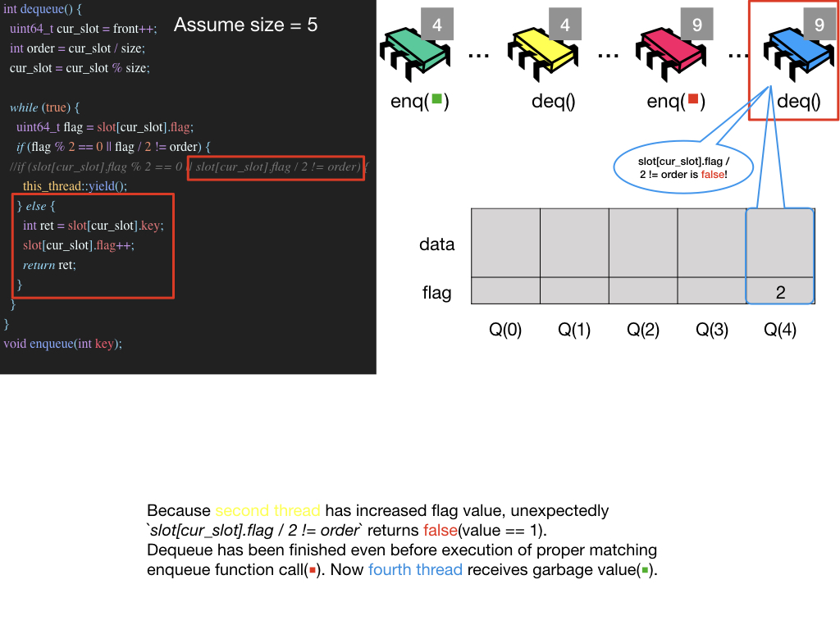The height and width of the screenshot is (630, 840).
Task: Click the red 'false' word in explanation
Action: (x=441, y=531)
